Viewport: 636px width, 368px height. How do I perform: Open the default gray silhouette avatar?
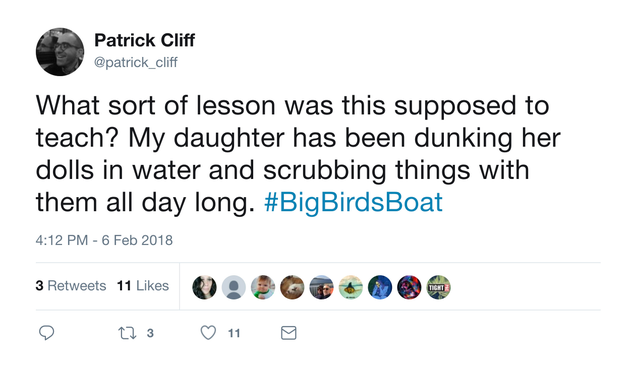click(x=234, y=287)
